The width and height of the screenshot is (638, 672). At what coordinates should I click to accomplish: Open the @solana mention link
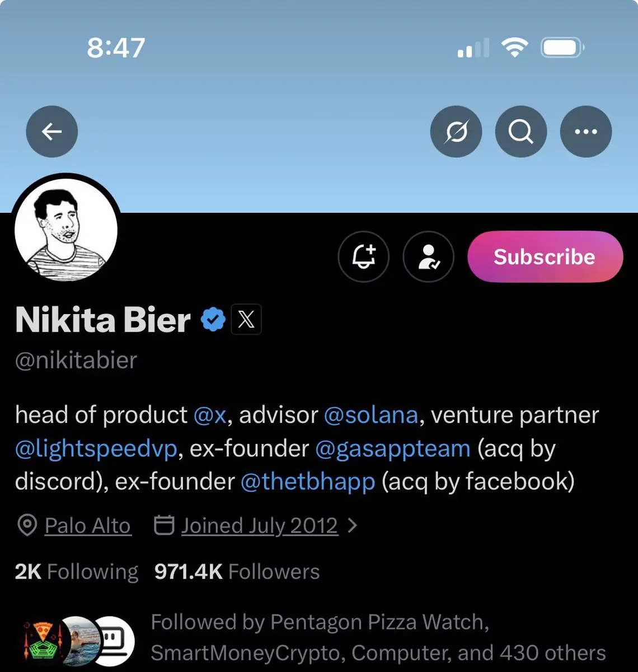[x=370, y=415]
